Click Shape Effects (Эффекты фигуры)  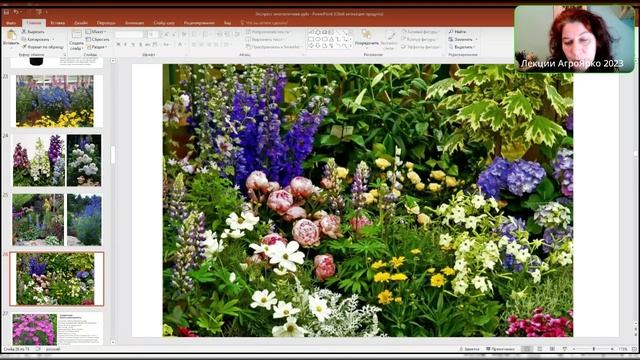[x=420, y=47]
